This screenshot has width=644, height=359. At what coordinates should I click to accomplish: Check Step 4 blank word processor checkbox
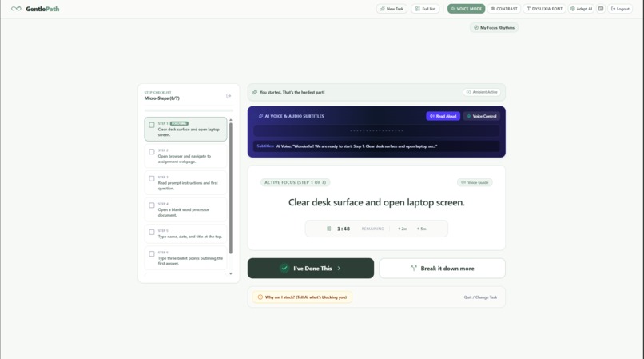152,205
